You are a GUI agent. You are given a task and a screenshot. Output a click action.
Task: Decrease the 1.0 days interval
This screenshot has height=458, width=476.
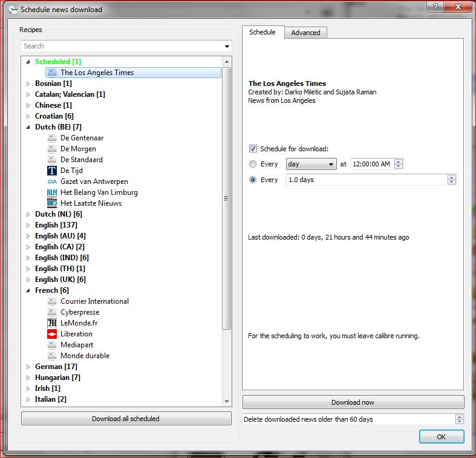click(x=451, y=182)
